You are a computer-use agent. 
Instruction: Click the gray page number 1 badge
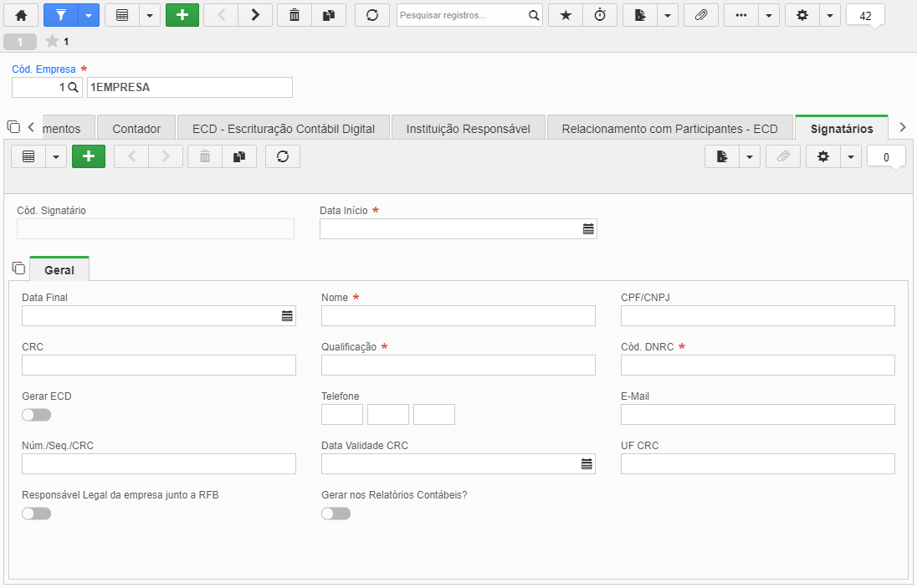point(20,42)
